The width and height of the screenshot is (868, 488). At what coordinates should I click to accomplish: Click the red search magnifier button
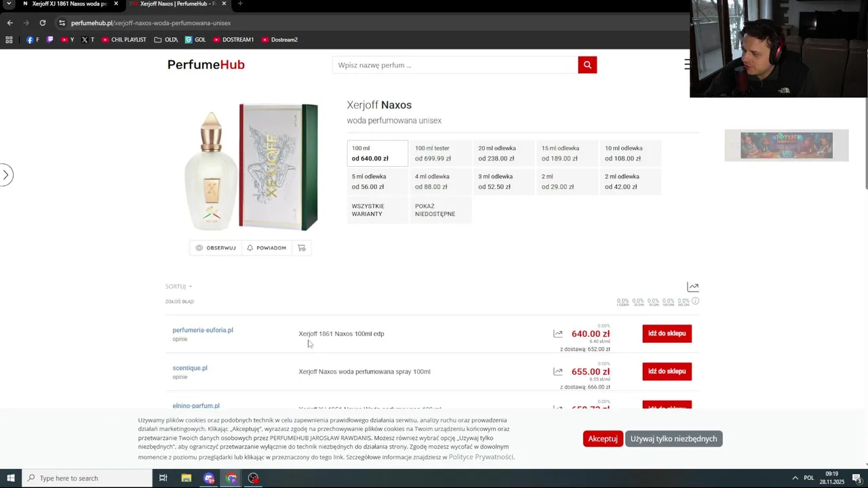click(587, 65)
